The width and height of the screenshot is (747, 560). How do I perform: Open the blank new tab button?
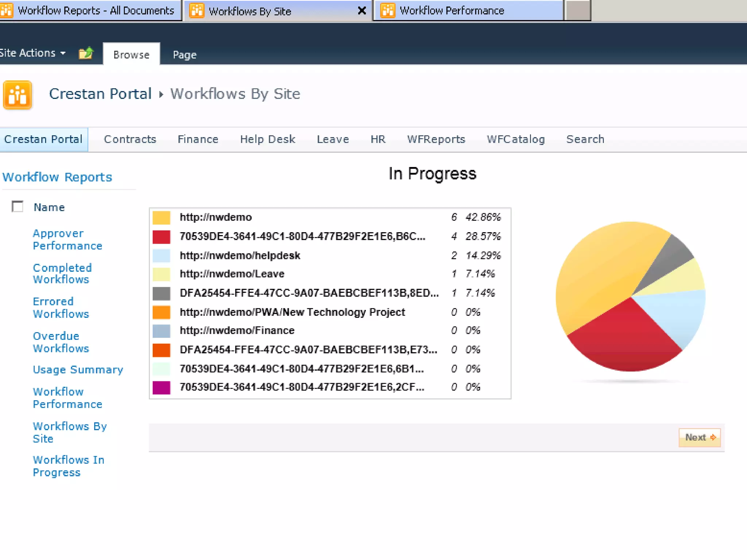pyautogui.click(x=578, y=11)
